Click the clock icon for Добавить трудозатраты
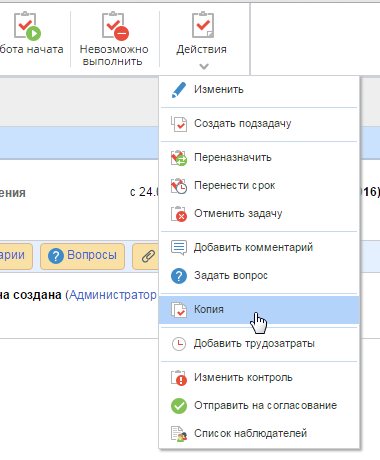 [x=179, y=344]
